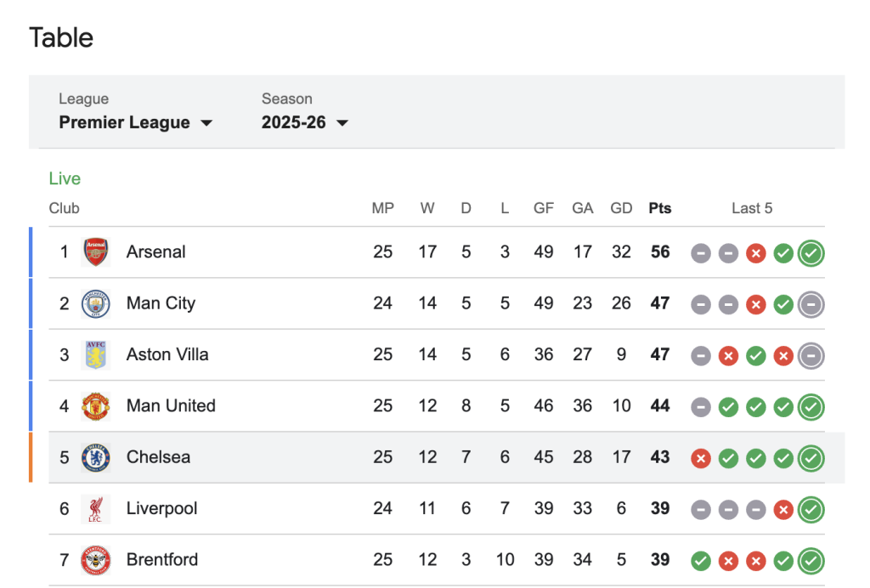
Task: Click the red loss icon in Chelsea's form
Action: click(700, 457)
